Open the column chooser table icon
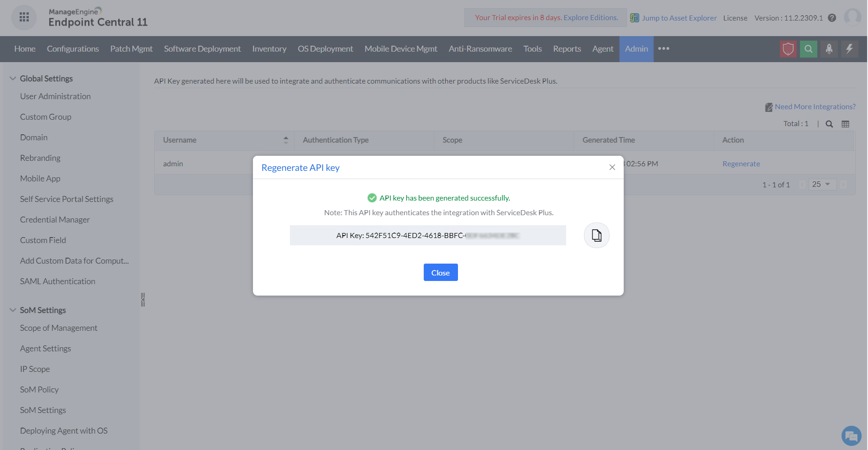Screen dimensions: 868x450 click(x=845, y=124)
